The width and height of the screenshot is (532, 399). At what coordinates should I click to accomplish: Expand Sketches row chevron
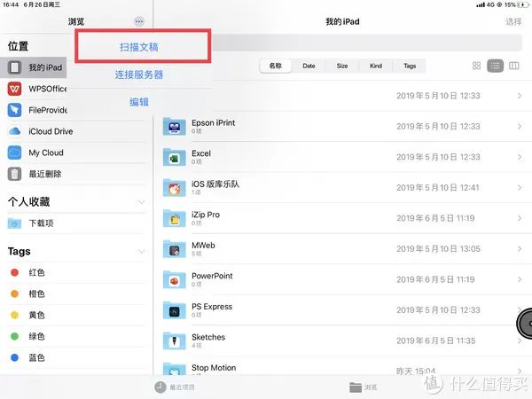(519, 340)
